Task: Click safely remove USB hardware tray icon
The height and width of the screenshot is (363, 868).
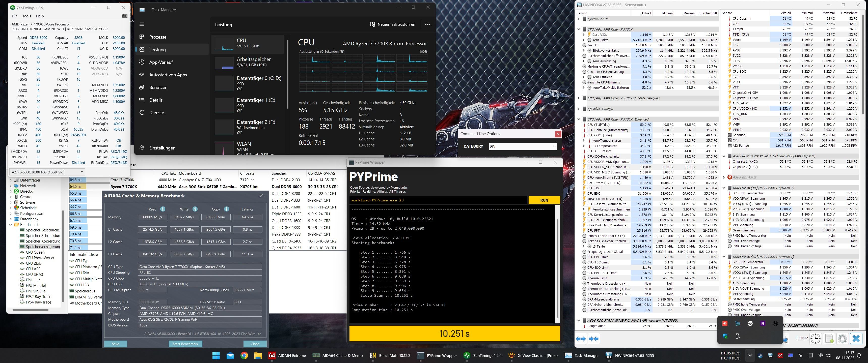Action: point(737,336)
